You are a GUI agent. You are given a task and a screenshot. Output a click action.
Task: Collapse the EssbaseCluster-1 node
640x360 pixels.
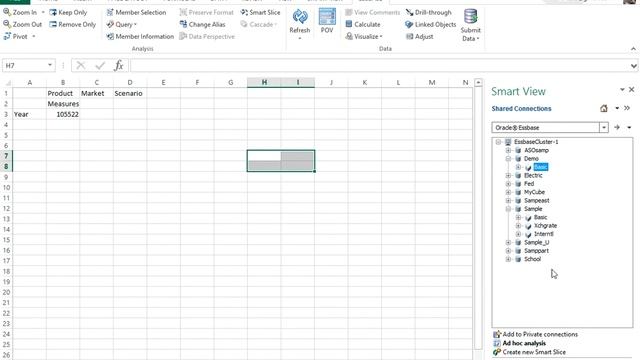498,142
